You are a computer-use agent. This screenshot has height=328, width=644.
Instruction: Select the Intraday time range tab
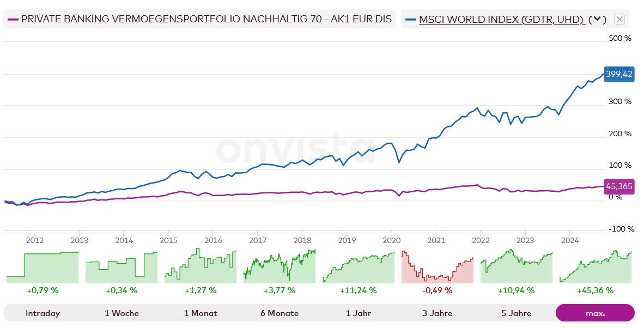pyautogui.click(x=42, y=313)
